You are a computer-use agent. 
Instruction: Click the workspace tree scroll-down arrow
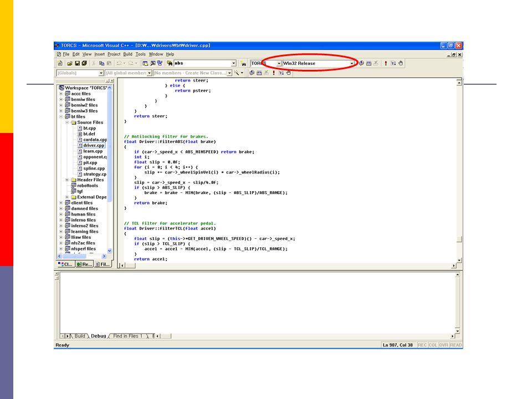[x=110, y=250]
